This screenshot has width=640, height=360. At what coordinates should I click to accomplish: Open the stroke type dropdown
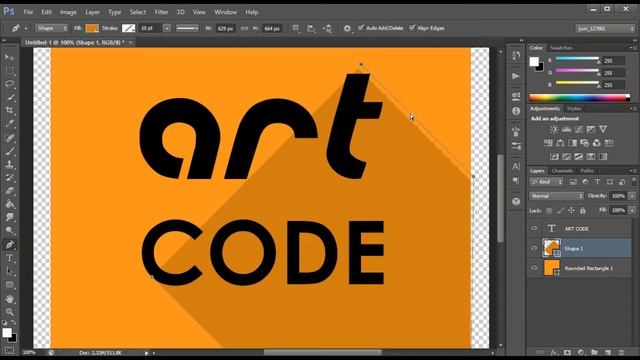[x=187, y=28]
